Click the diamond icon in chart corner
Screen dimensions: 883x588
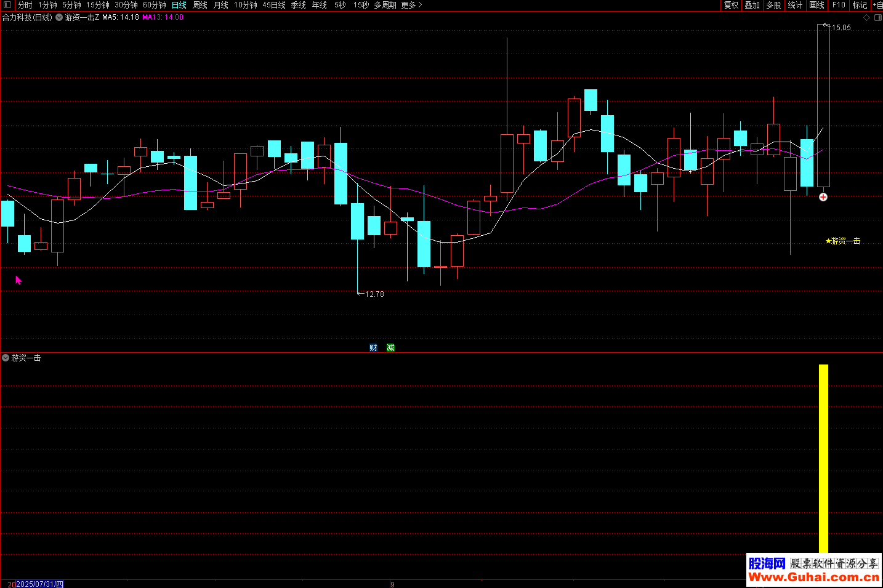point(866,17)
